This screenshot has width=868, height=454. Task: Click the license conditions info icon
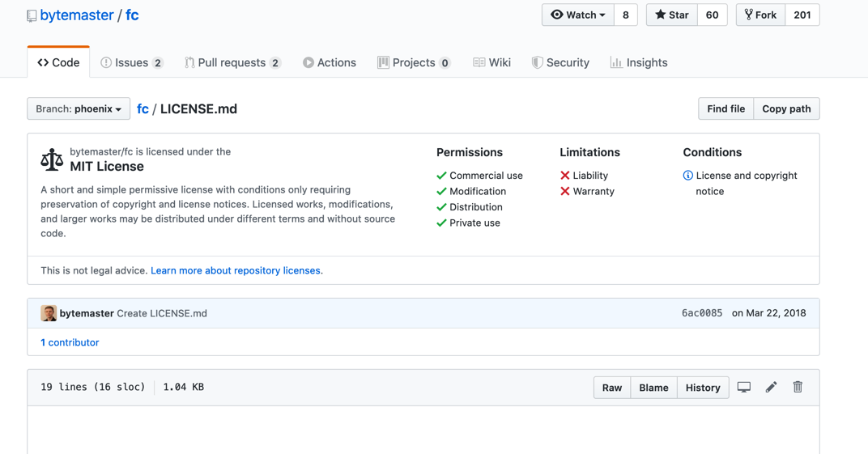tap(687, 176)
